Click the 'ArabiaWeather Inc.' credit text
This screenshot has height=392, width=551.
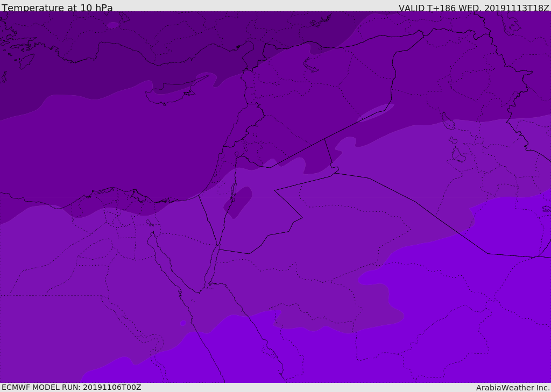pyautogui.click(x=513, y=388)
